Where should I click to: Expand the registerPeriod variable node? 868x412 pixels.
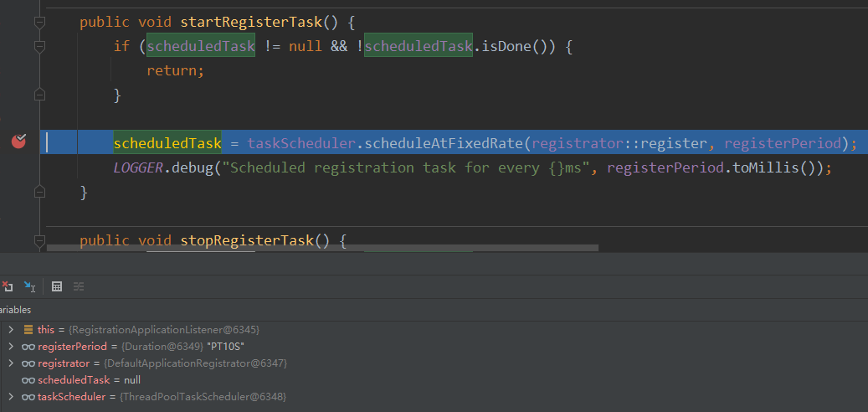tap(11, 347)
